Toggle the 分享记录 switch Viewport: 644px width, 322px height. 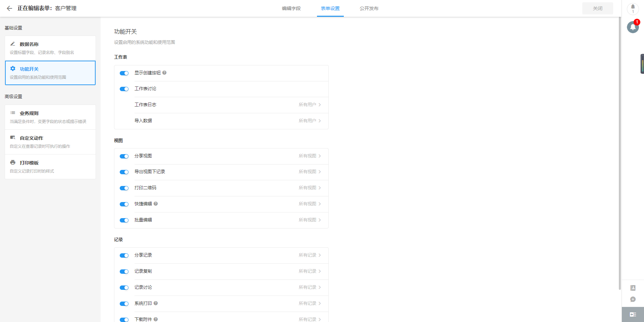tap(124, 255)
